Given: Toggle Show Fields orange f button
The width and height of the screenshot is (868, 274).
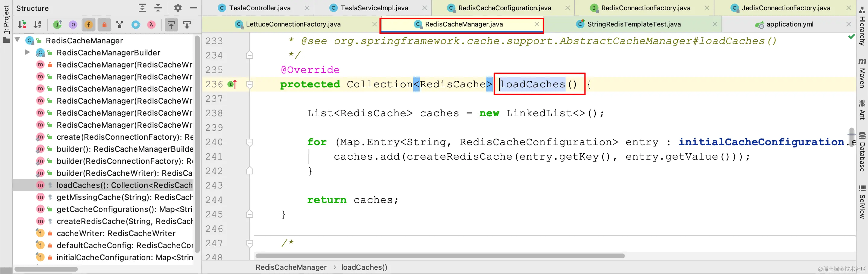Looking at the screenshot, I should coord(89,25).
